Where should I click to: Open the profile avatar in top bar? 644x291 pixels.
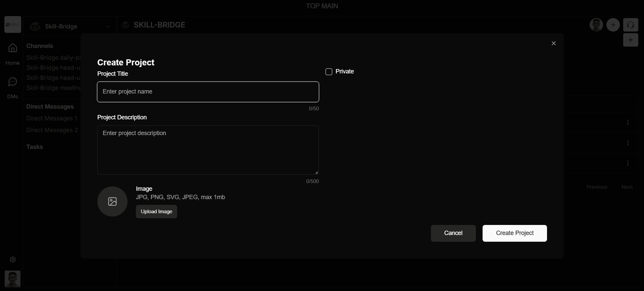click(x=596, y=25)
